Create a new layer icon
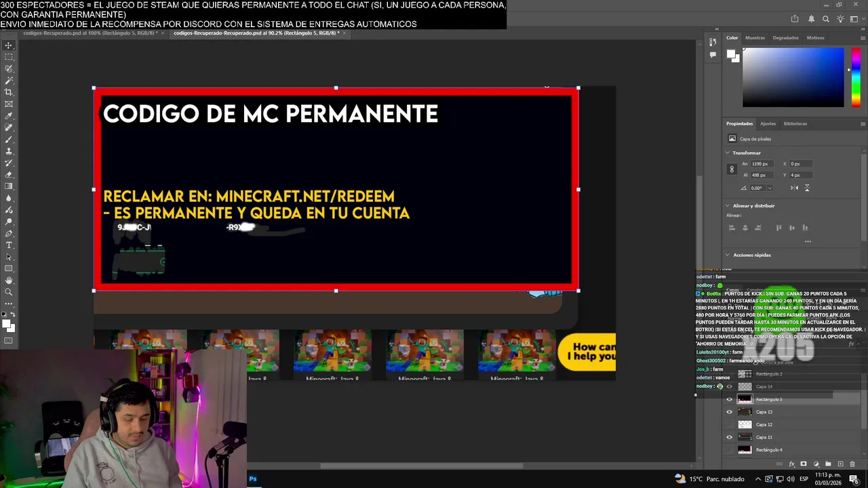Screen dimensions: 868x488 (840, 464)
